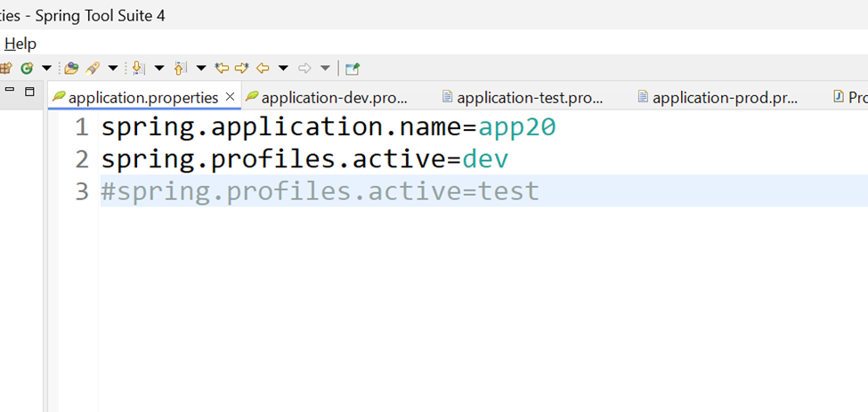Click the greyed Forward navigation arrow
Screen dimensions: 868x412
click(304, 69)
